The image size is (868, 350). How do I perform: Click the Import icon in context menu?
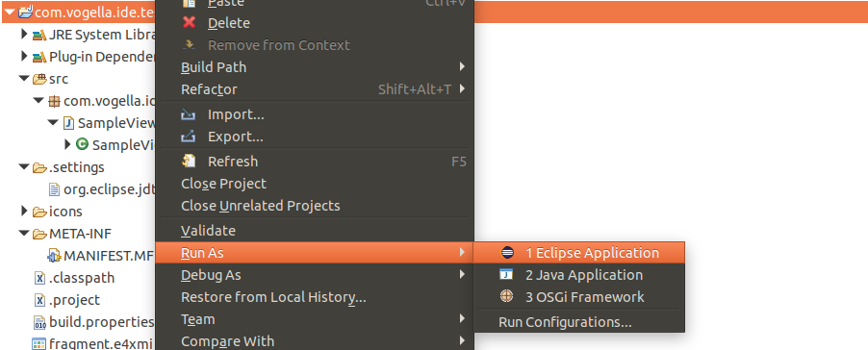[x=189, y=115]
